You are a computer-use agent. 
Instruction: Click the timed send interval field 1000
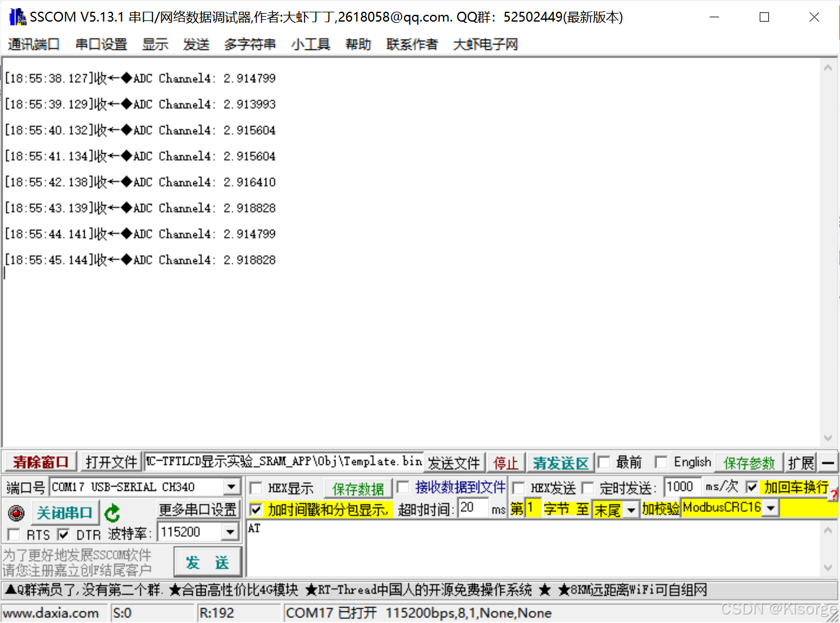pyautogui.click(x=682, y=487)
